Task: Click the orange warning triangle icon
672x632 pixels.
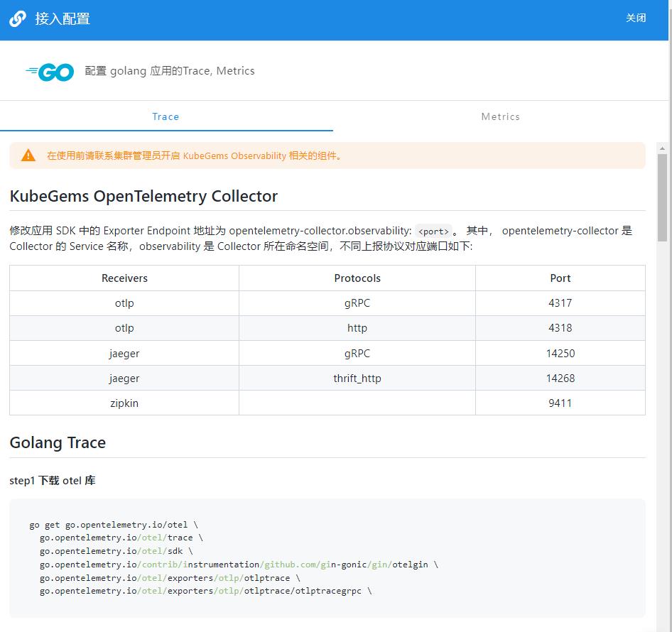Action: (x=28, y=155)
